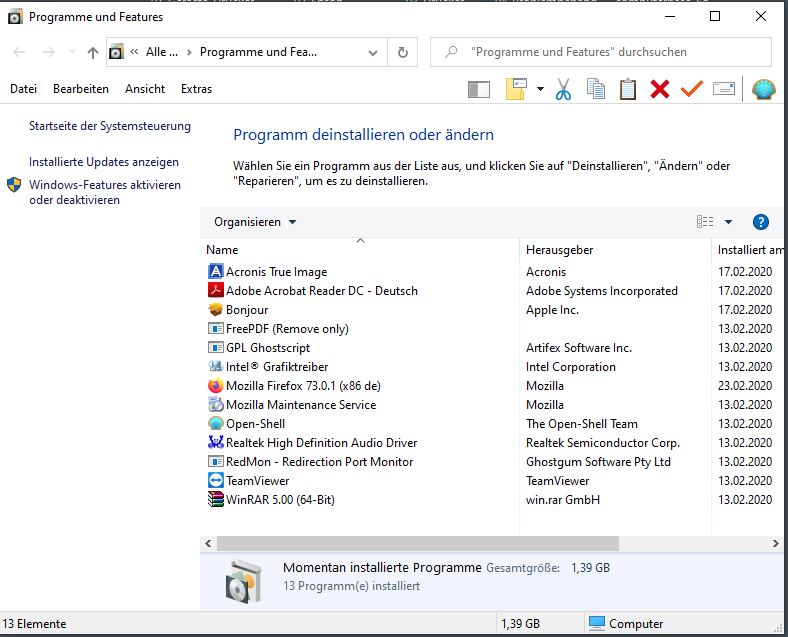Click Programme und Fea... breadcrumb segment
Viewport: 788px width, 637px height.
coord(258,52)
